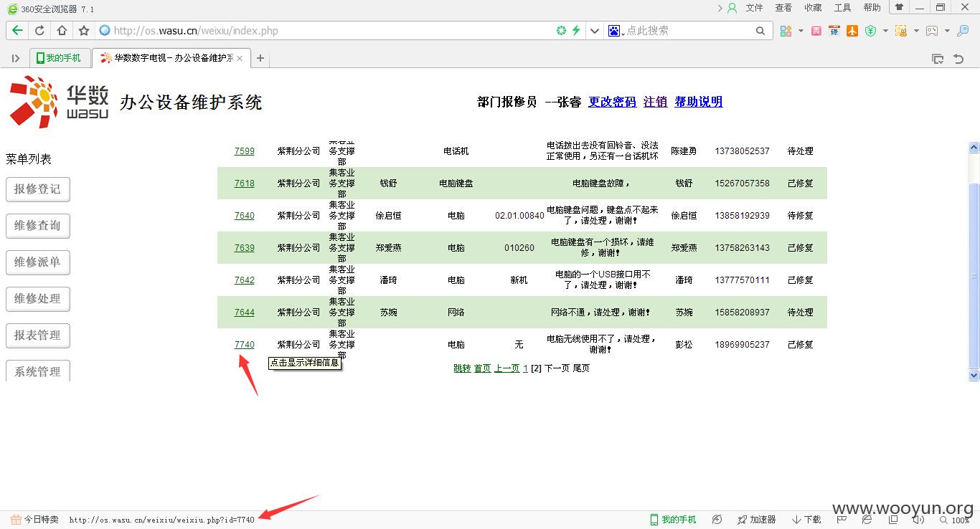Open the tab list window icon
The image size is (980, 529).
938,59
